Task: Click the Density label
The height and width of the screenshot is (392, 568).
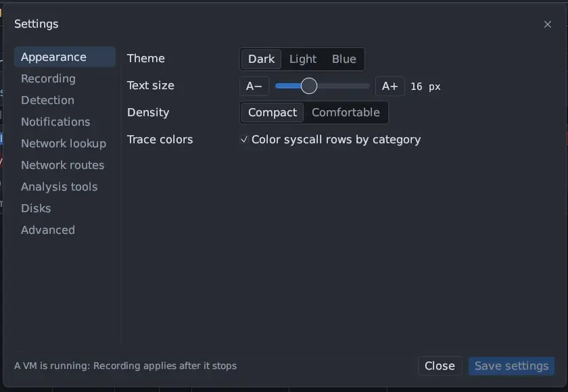Action: coord(148,113)
